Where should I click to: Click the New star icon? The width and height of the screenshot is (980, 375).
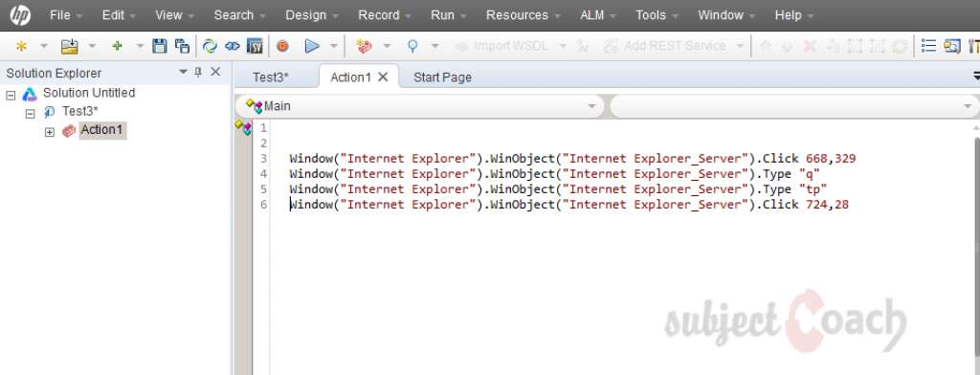pyautogui.click(x=21, y=46)
